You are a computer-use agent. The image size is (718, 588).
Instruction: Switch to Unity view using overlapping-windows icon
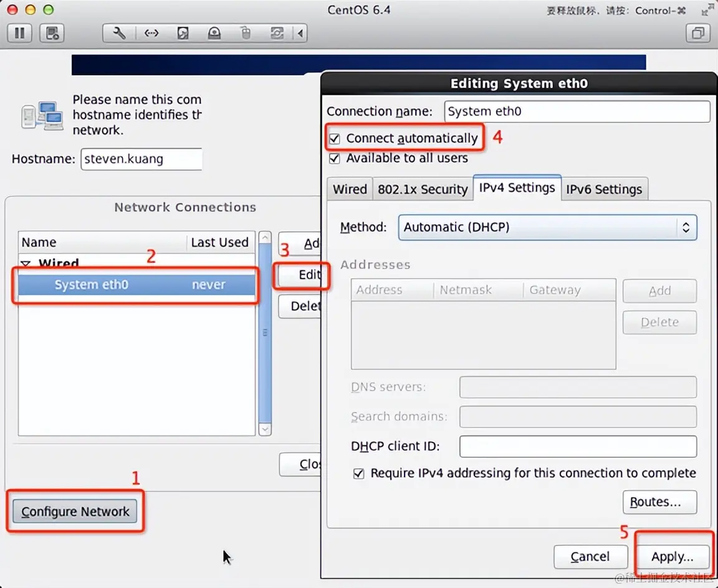point(698,33)
